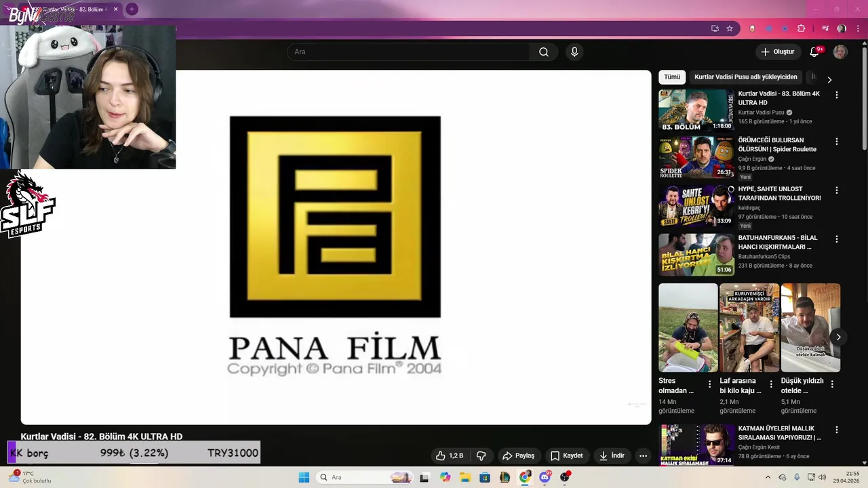The image size is (868, 488).
Task: Open YouTube account avatar menu
Action: (840, 52)
